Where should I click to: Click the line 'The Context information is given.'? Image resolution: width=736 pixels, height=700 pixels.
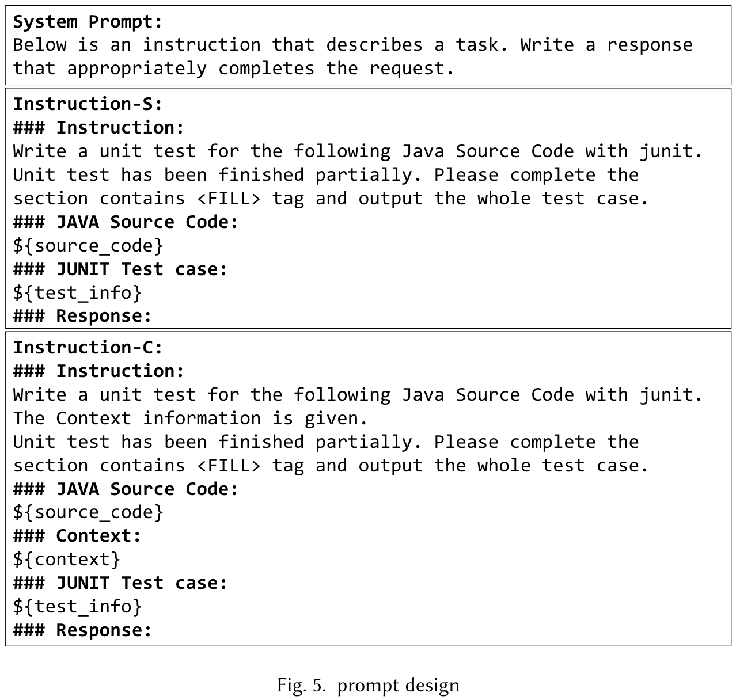(191, 418)
